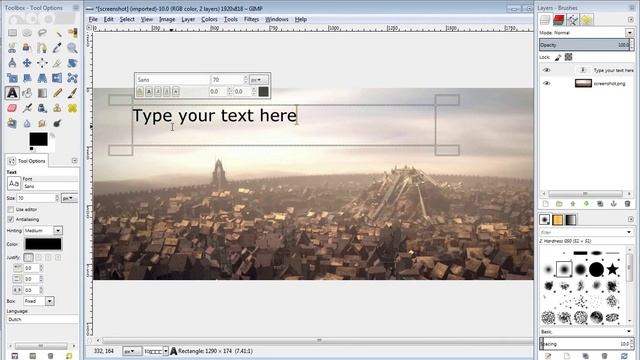
Task: Select the Paths tool
Action: pos(42,48)
